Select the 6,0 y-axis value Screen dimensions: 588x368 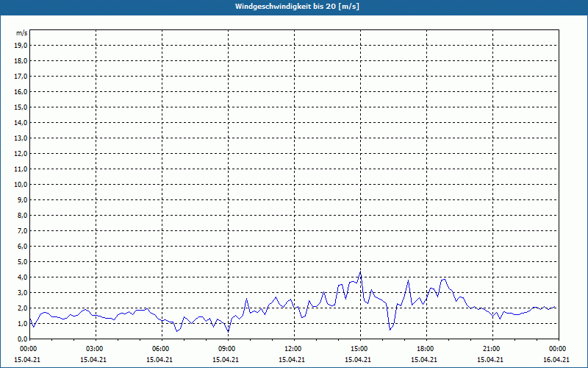[x=22, y=247]
